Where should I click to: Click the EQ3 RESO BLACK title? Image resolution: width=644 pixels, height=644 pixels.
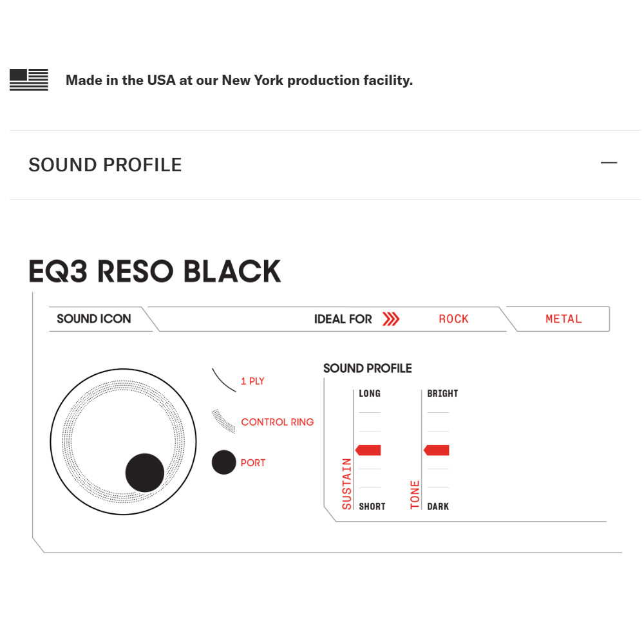[155, 272]
